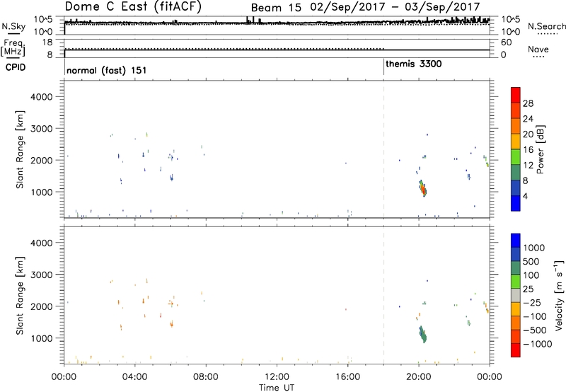The width and height of the screenshot is (566, 392).
Task: Click the 'Nave' legend label
Action: pos(538,50)
